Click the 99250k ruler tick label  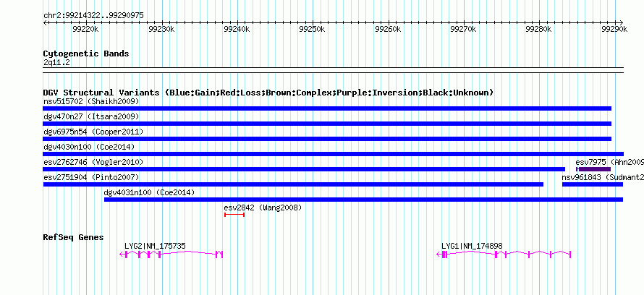[312, 30]
